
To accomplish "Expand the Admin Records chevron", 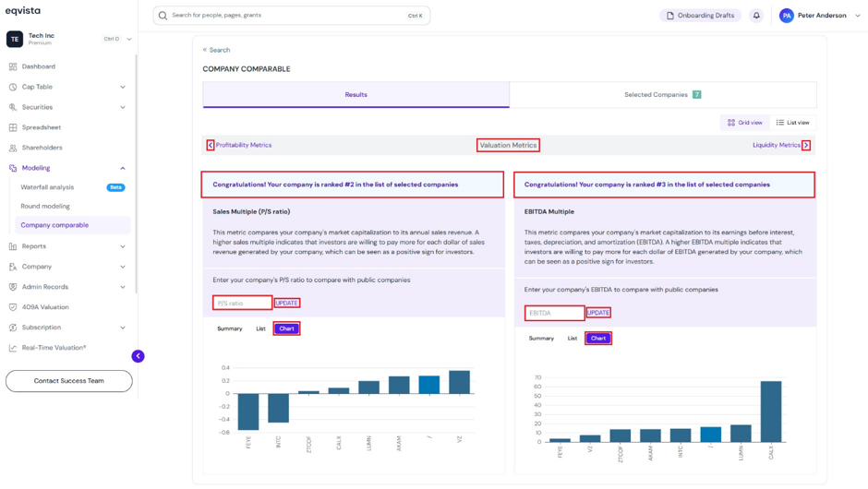I will tap(123, 287).
